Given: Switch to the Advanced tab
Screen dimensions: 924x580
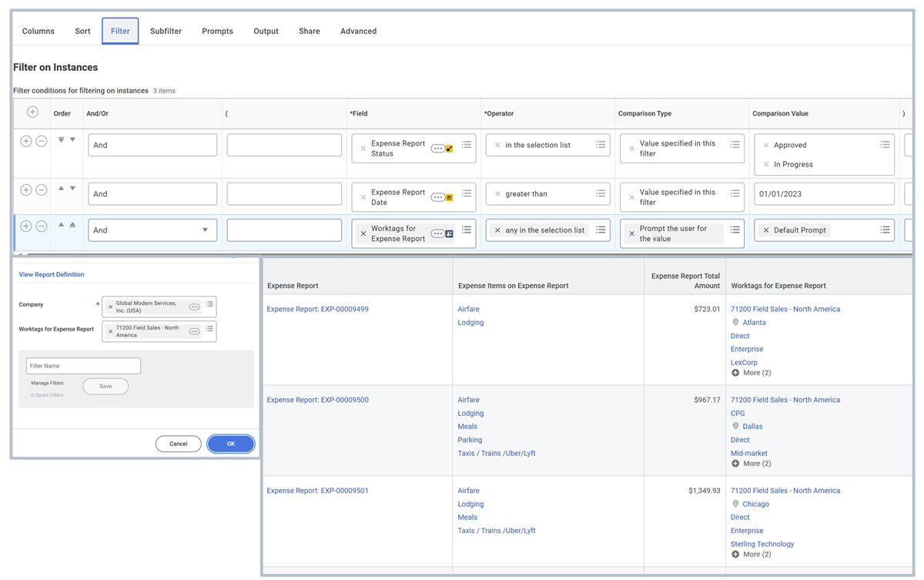Looking at the screenshot, I should coord(358,32).
